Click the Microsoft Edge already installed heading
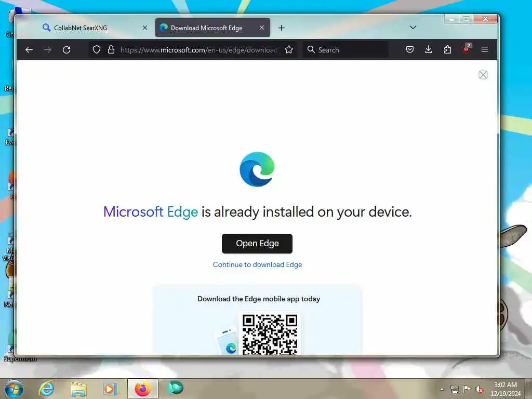 [x=258, y=212]
